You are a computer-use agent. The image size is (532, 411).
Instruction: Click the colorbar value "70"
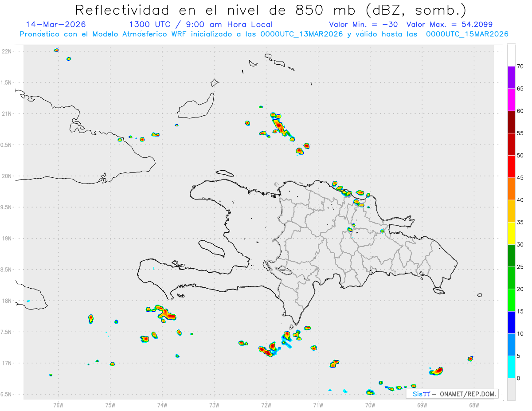tap(520, 67)
